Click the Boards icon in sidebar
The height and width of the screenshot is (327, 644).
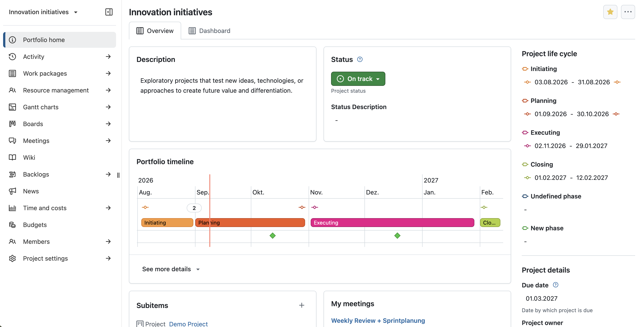(12, 124)
